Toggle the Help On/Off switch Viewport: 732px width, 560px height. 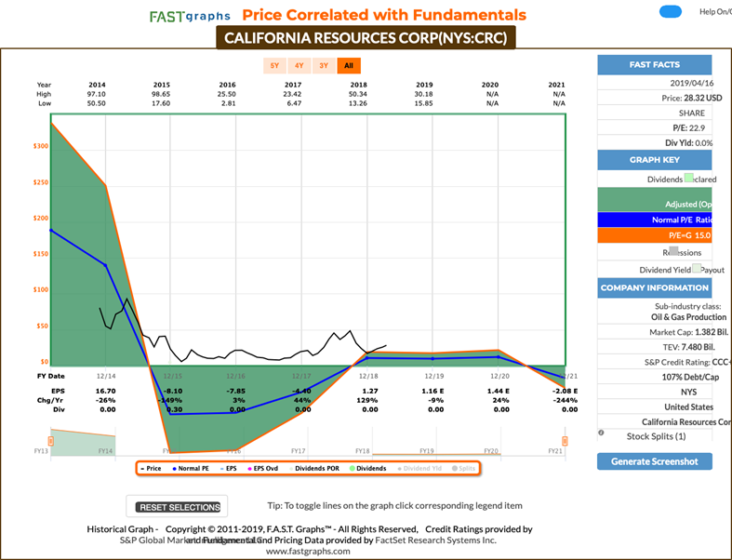[671, 12]
